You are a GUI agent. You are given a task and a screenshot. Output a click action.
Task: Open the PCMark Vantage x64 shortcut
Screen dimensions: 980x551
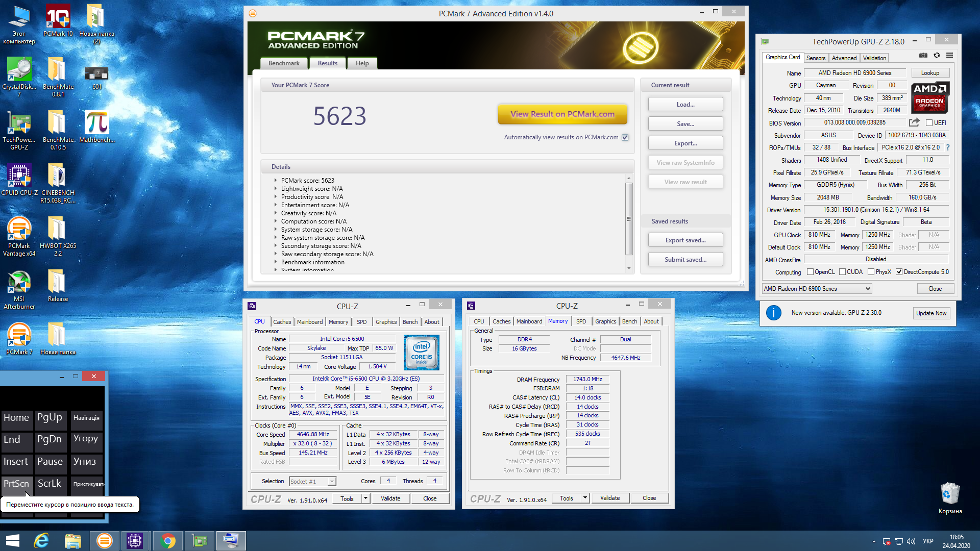[19, 236]
